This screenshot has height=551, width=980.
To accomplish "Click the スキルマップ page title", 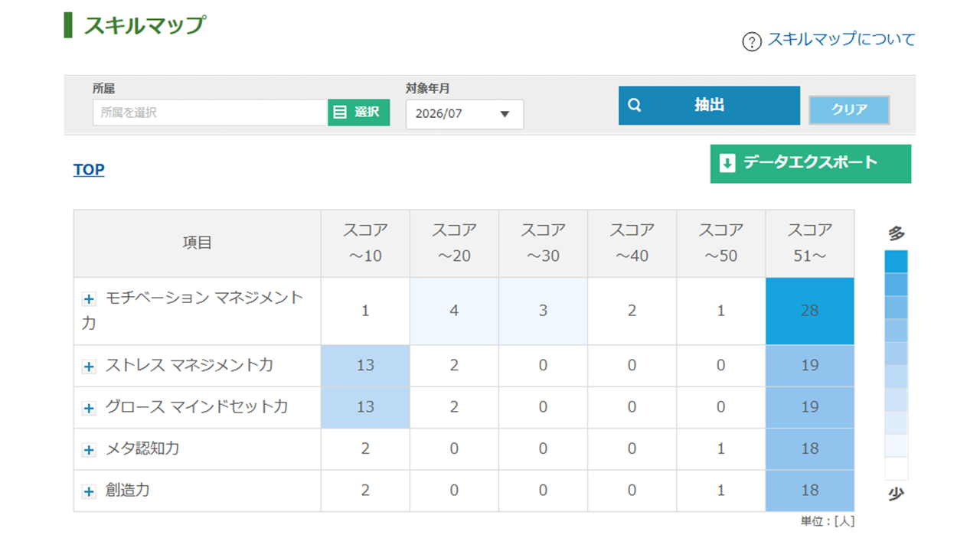I will pyautogui.click(x=144, y=25).
